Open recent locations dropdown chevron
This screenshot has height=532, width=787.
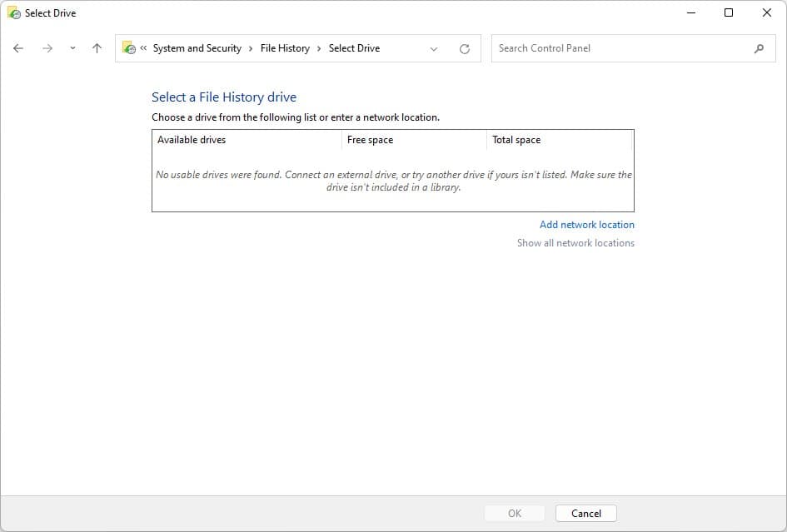click(x=72, y=48)
